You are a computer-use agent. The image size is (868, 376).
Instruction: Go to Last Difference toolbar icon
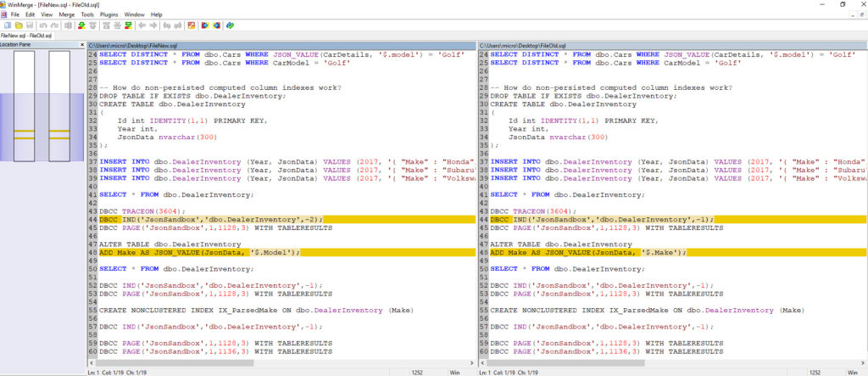[x=129, y=25]
